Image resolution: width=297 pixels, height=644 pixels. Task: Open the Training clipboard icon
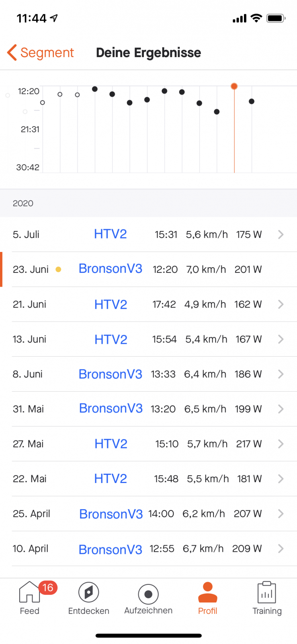pyautogui.click(x=267, y=592)
